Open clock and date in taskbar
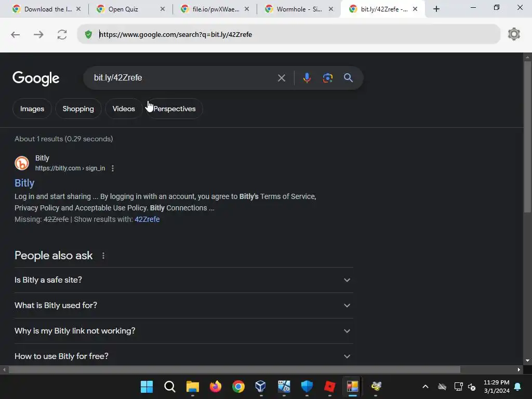The height and width of the screenshot is (399, 532). point(496,387)
